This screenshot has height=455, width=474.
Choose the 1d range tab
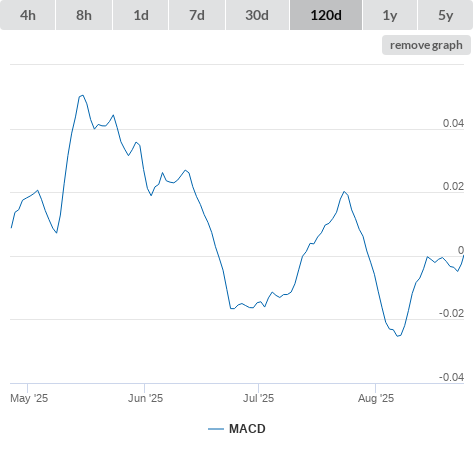point(141,15)
